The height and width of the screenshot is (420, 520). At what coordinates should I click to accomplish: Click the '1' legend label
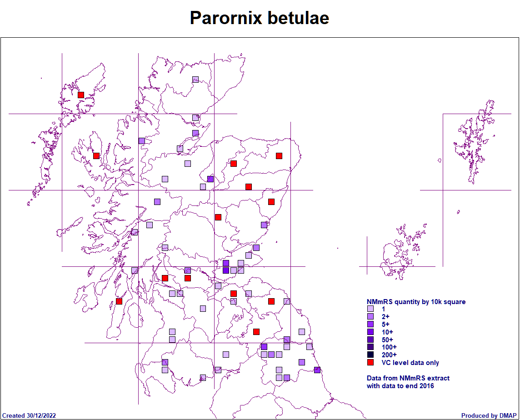tap(383, 309)
